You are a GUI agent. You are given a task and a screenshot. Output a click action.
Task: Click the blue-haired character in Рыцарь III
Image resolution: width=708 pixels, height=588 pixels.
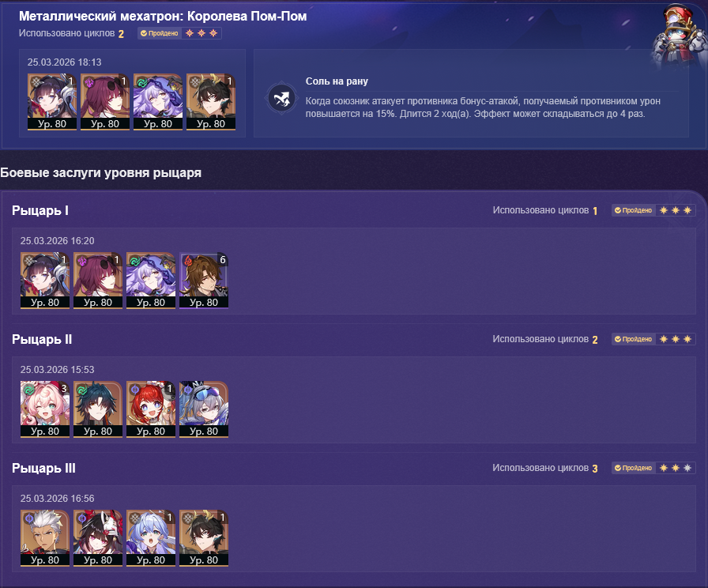tap(151, 538)
